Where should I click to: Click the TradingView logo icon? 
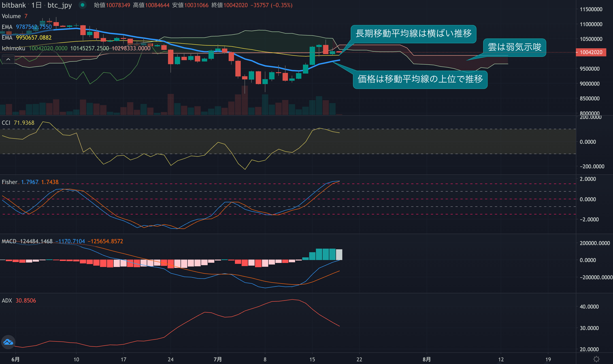click(x=8, y=342)
